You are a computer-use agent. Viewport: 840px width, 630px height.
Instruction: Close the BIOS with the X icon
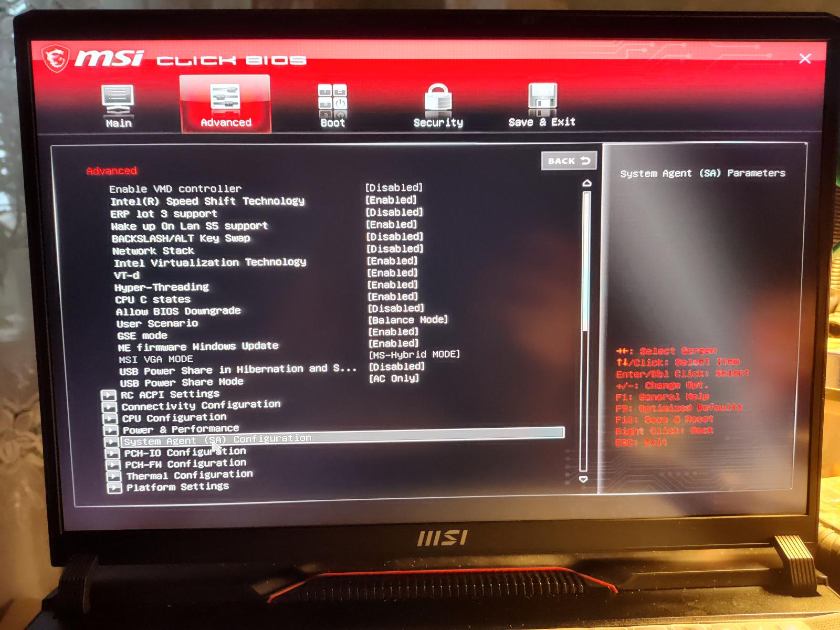coord(805,58)
